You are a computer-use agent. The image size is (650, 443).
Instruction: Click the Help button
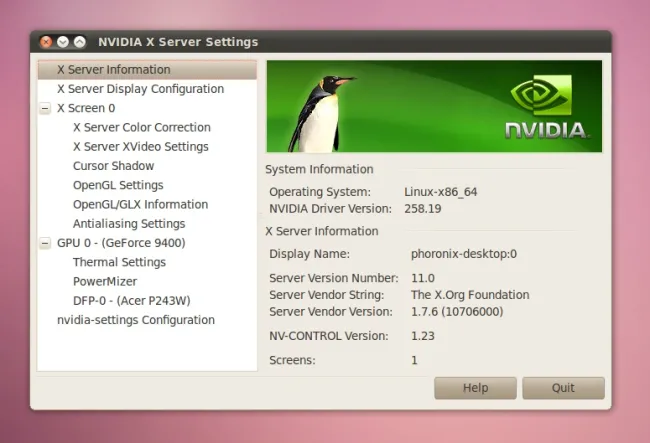(475, 388)
